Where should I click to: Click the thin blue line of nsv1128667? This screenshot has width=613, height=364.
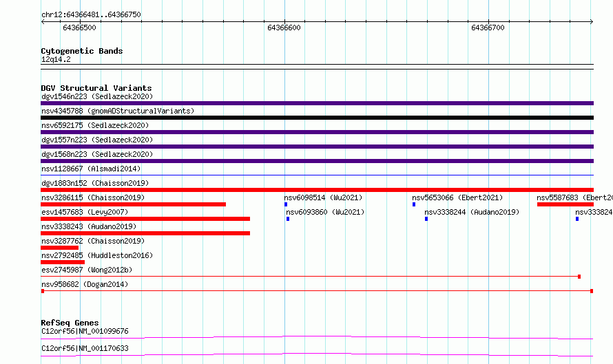[317, 175]
